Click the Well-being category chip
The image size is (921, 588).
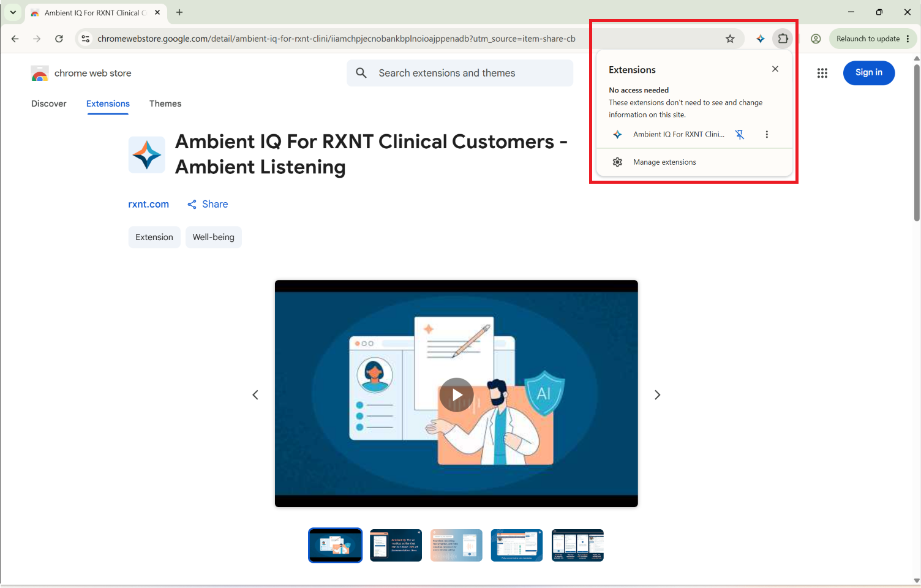pyautogui.click(x=214, y=237)
